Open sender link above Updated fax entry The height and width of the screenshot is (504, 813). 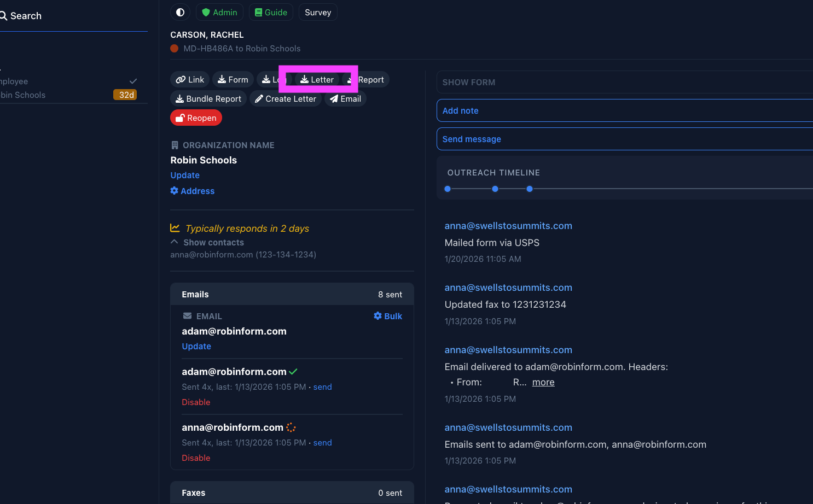508,288
